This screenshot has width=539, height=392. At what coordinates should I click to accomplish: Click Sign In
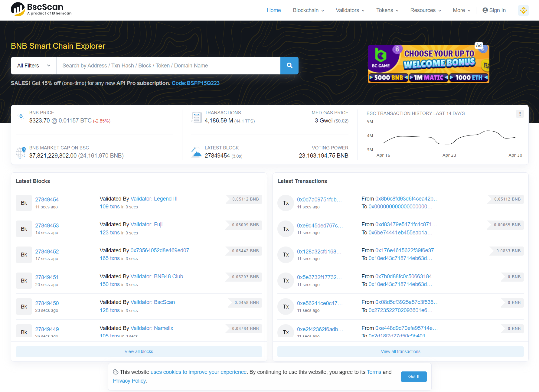coord(494,10)
